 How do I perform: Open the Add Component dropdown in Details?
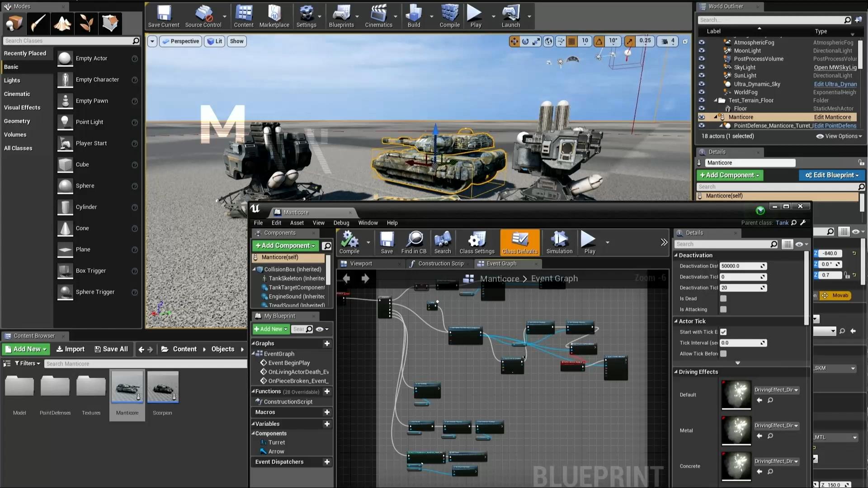(x=729, y=175)
